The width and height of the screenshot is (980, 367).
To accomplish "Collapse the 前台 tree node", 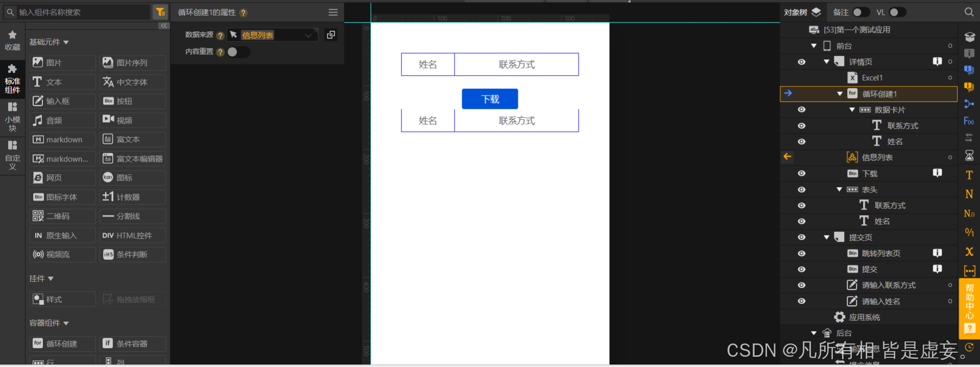I will click(814, 46).
